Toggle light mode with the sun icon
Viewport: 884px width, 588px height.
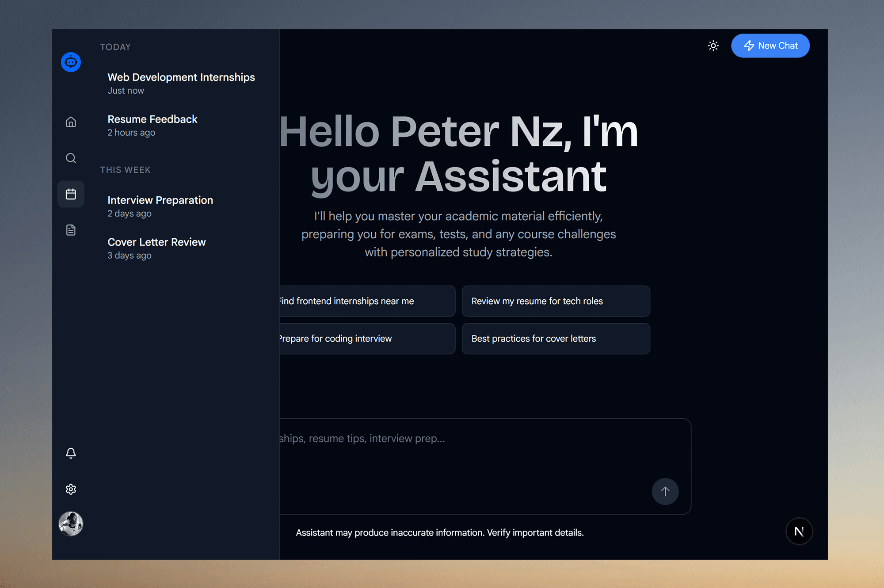coord(713,46)
